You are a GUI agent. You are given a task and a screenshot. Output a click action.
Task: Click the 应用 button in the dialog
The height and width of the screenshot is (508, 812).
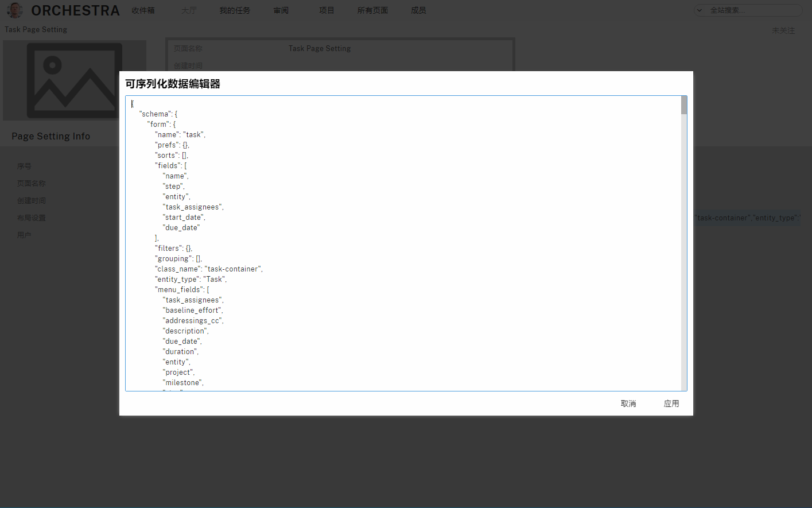(x=671, y=404)
